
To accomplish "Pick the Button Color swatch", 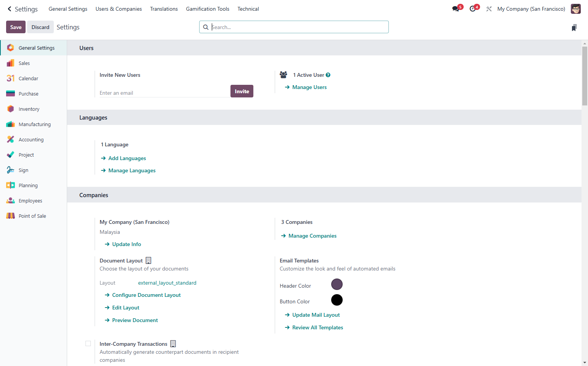I will pos(337,300).
